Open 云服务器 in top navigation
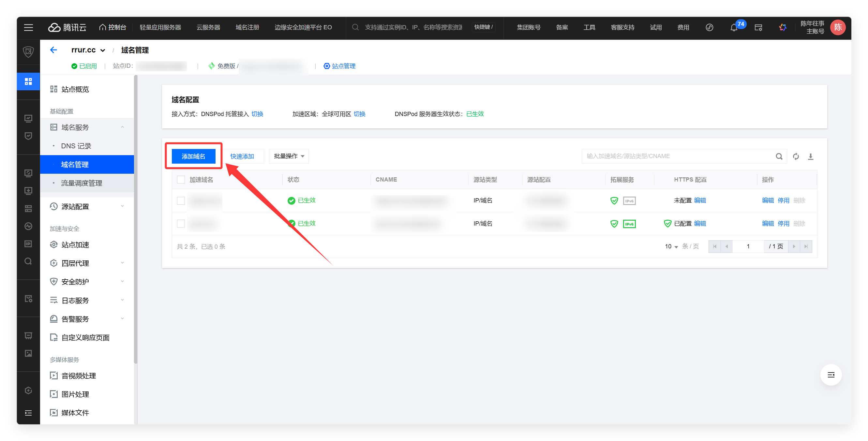Screen dimensions: 868x441 [x=208, y=27]
